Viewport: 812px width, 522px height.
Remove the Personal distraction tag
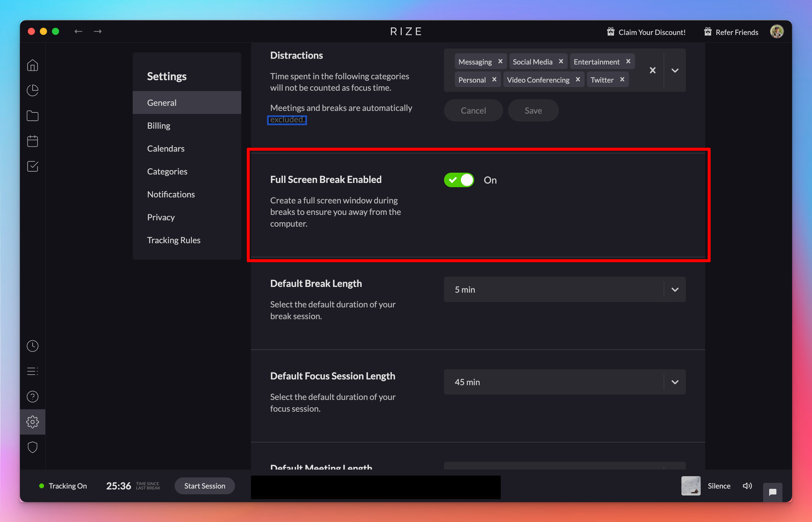point(494,79)
